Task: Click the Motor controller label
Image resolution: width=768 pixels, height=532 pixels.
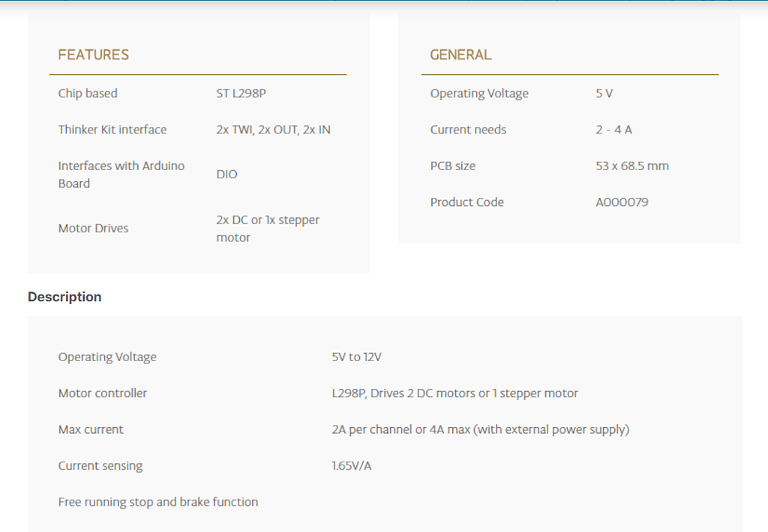Action: 102,393
